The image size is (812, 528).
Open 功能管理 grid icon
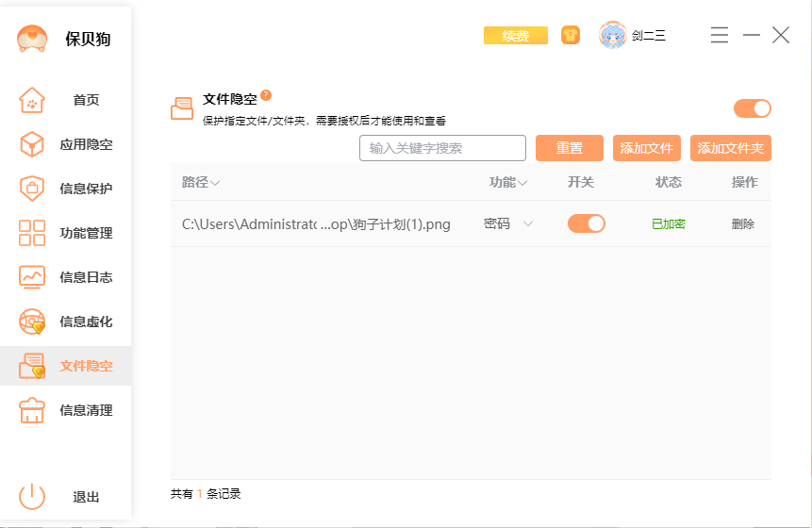pyautogui.click(x=32, y=233)
